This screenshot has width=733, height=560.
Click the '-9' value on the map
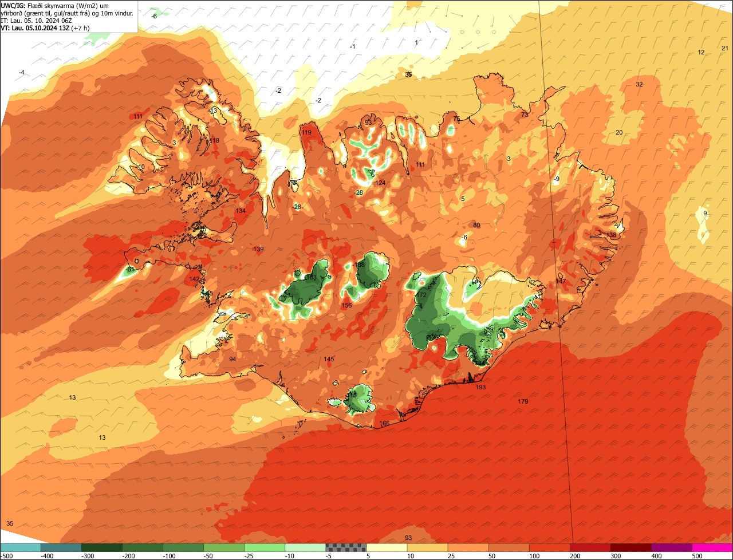coord(557,179)
